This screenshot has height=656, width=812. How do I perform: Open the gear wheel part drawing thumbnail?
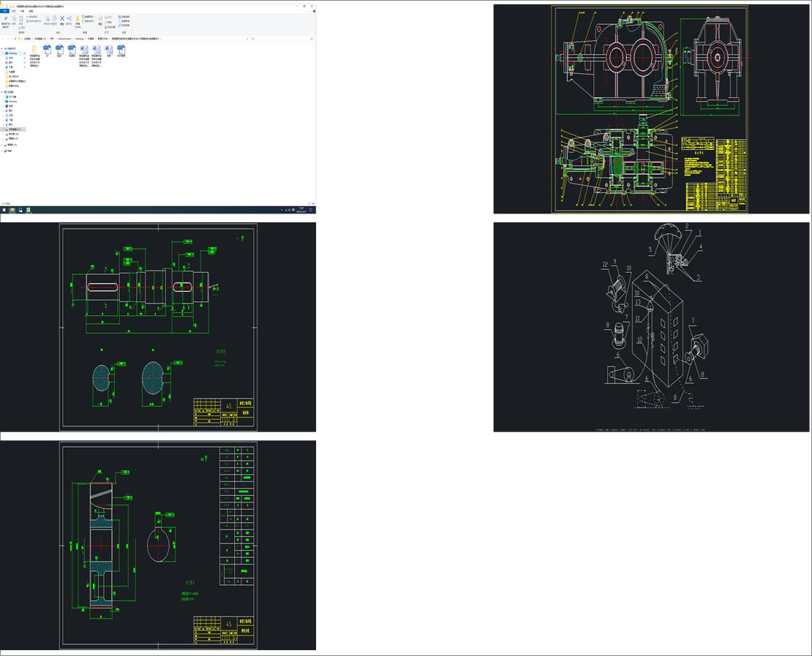click(158, 545)
